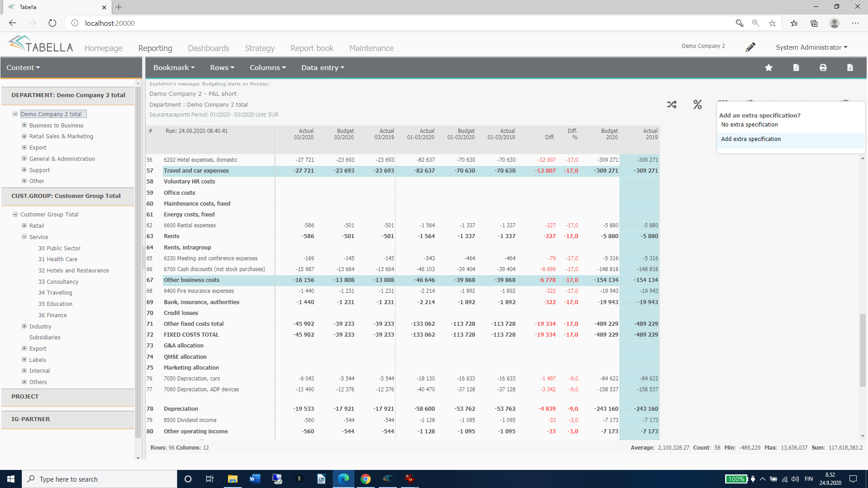Export the report to Excel

point(850,68)
